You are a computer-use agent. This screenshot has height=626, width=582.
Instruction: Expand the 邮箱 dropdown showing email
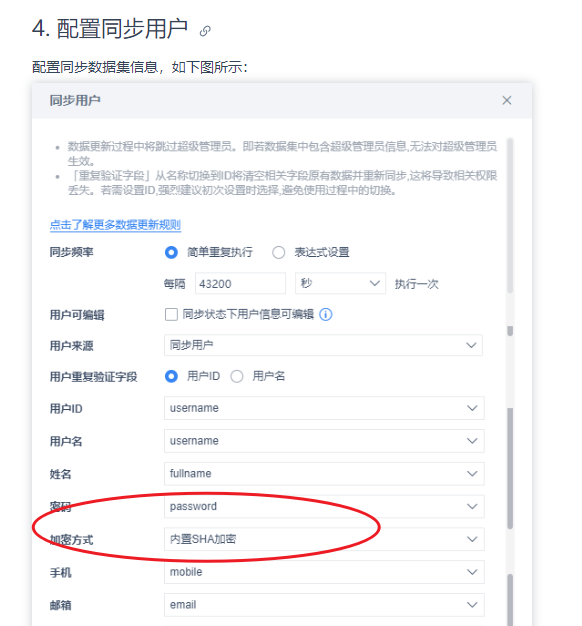324,605
